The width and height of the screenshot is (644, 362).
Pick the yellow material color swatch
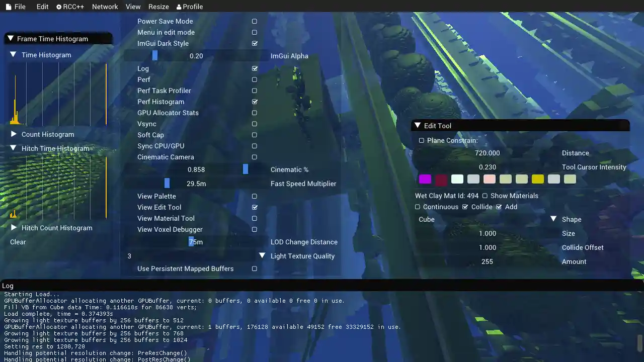538,179
